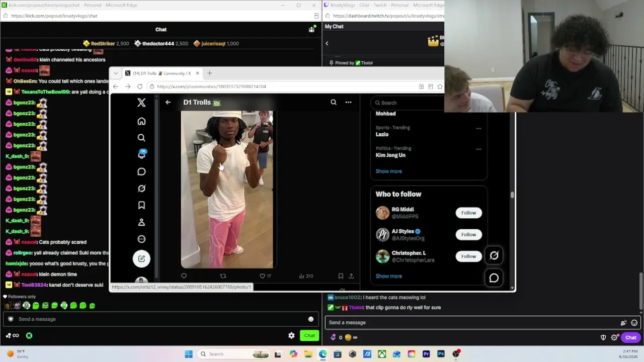Go to Home in X sidebar
This screenshot has width=644, height=362.
click(x=141, y=121)
